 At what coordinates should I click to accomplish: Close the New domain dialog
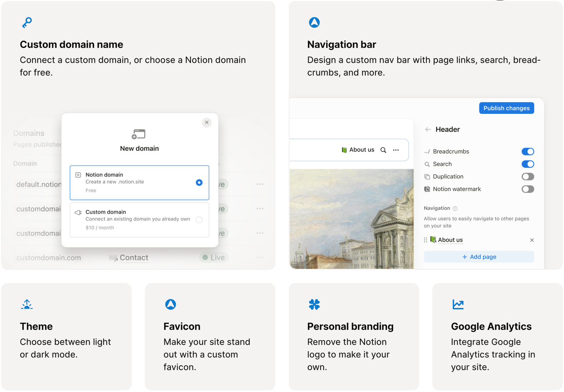click(x=207, y=122)
